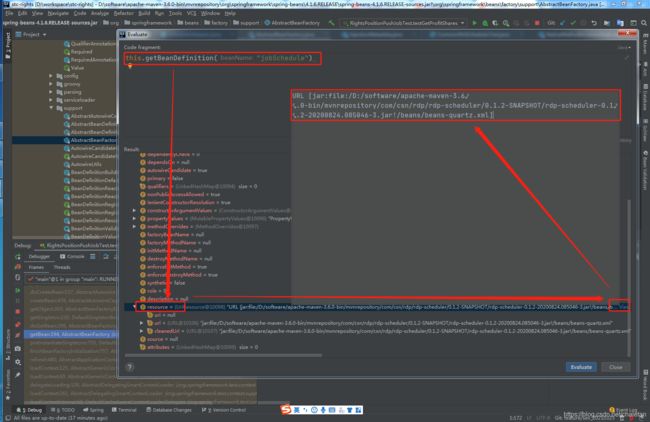Viewport: 650px width, 422px height.
Task: Expand the serviceloader package folder
Action: pos(51,100)
